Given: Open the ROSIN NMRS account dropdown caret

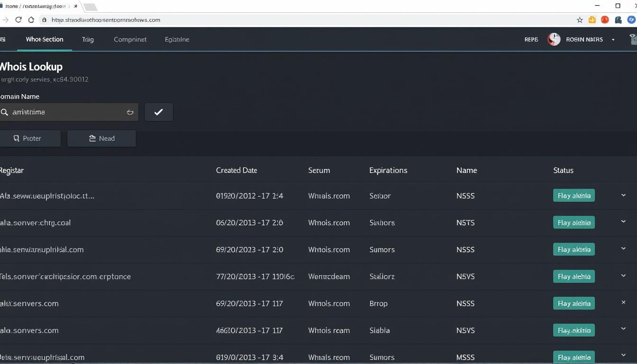Looking at the screenshot, I should coord(613,40).
